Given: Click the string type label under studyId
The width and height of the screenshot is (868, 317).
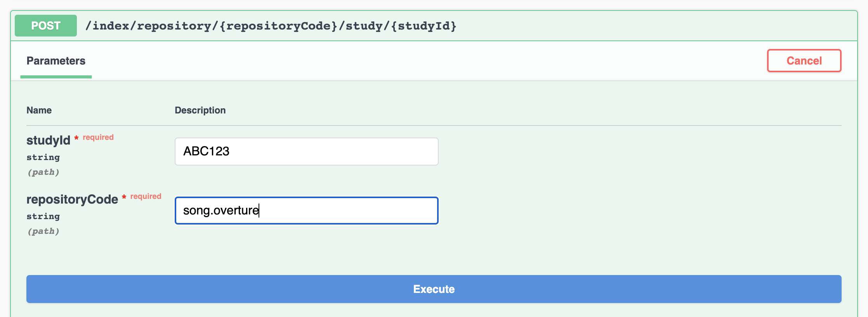Looking at the screenshot, I should point(43,157).
